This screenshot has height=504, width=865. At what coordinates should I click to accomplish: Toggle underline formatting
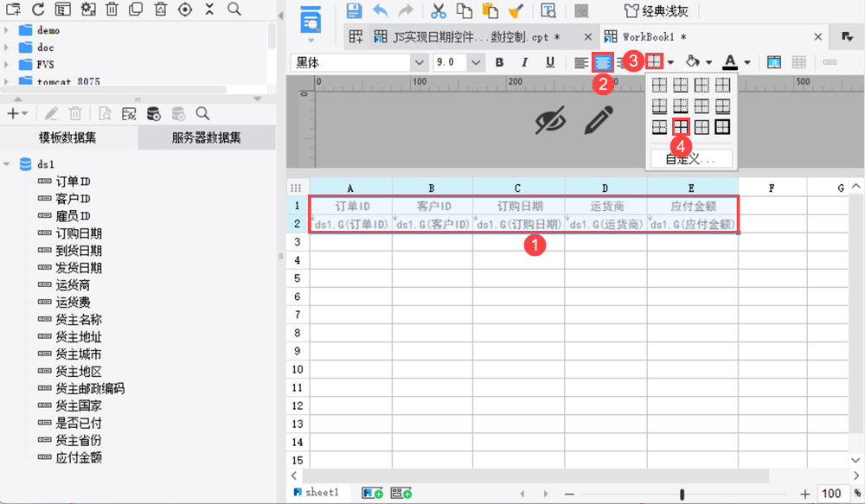click(550, 62)
